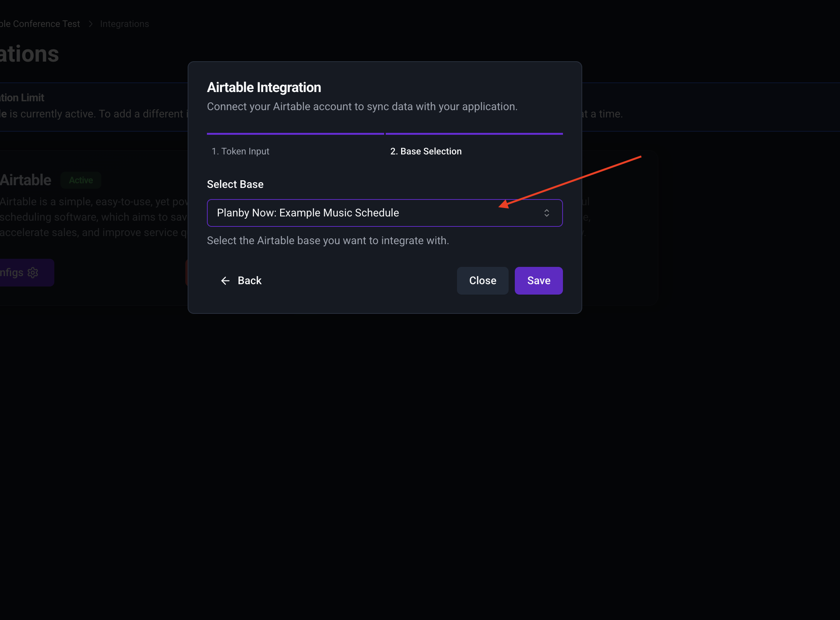Click 'Planby Now: Example Music Schedule' text
The image size is (840, 620).
(x=308, y=213)
